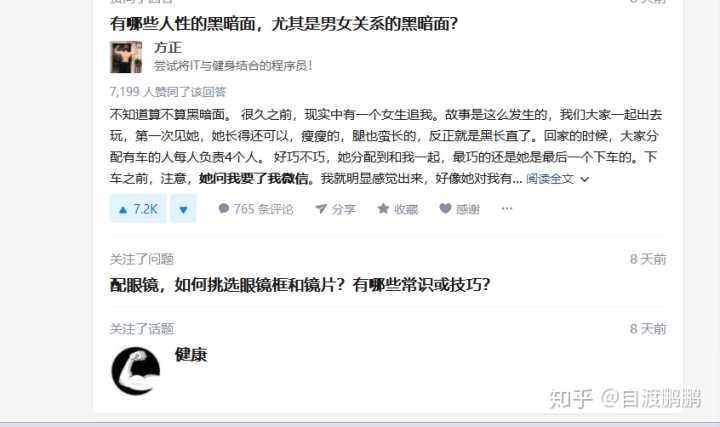Expand full answer via 阅读全文 chevron

(585, 179)
